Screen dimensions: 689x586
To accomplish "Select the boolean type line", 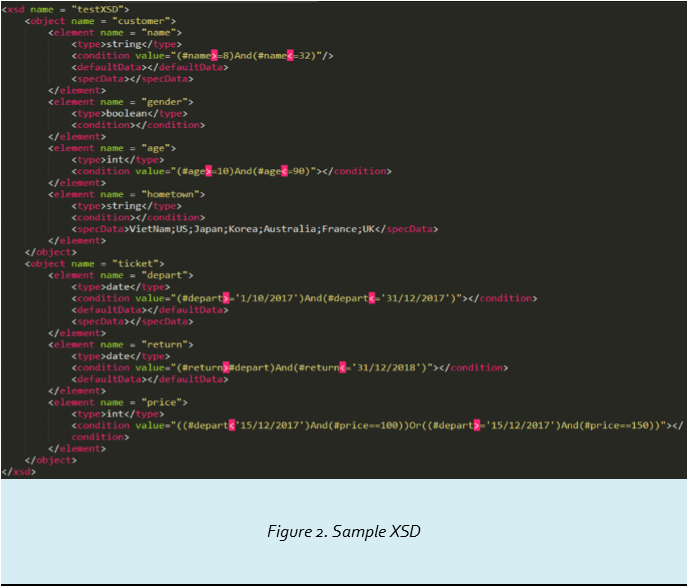I will click(130, 113).
